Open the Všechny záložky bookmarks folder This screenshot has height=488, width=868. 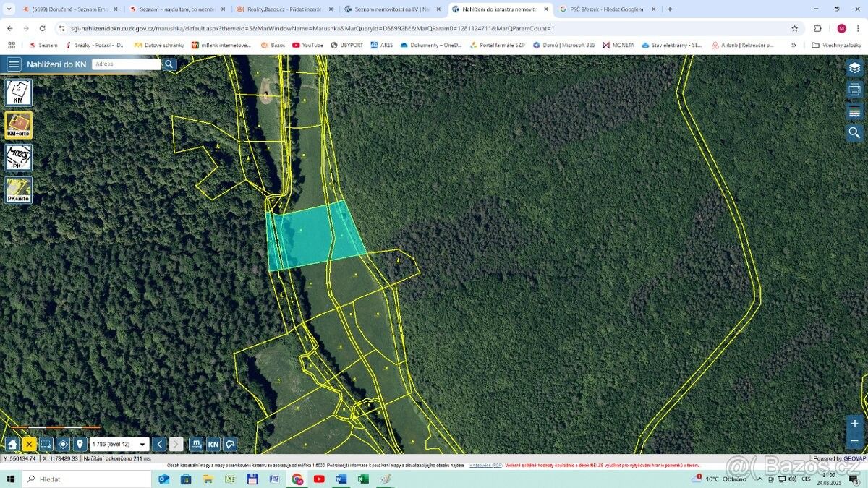coord(835,45)
